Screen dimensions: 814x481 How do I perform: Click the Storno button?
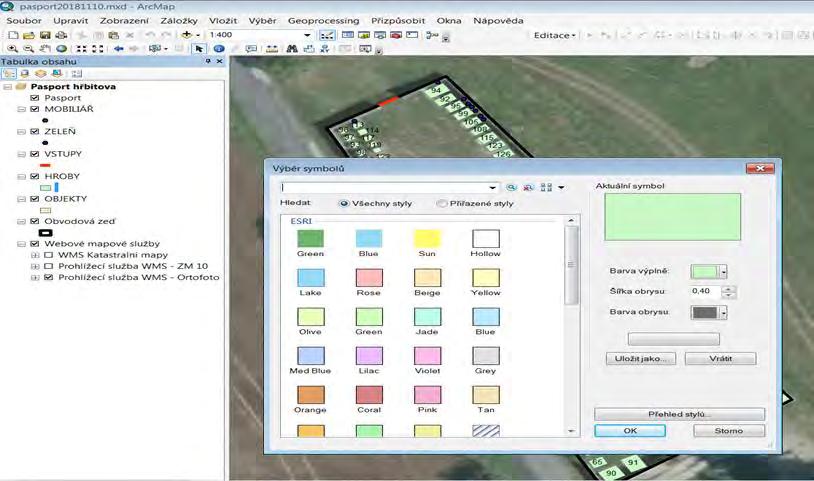[x=728, y=431]
